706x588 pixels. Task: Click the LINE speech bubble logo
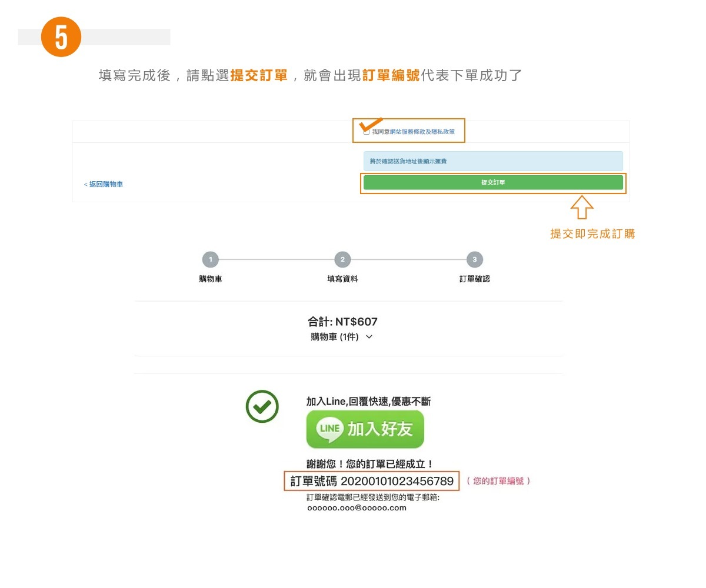329,429
